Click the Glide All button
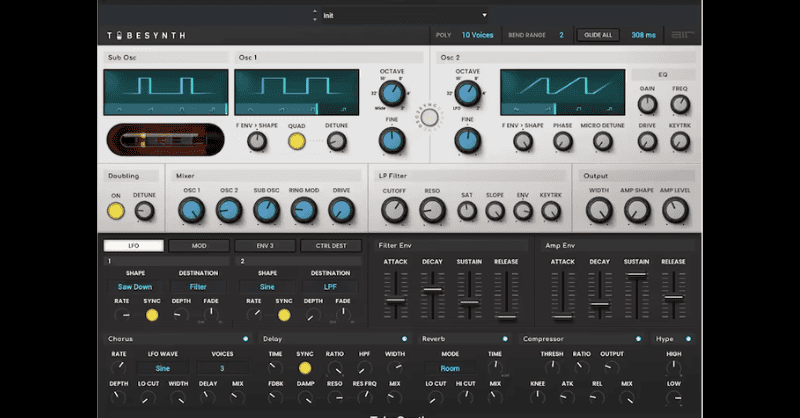The image size is (800, 418). [x=598, y=35]
